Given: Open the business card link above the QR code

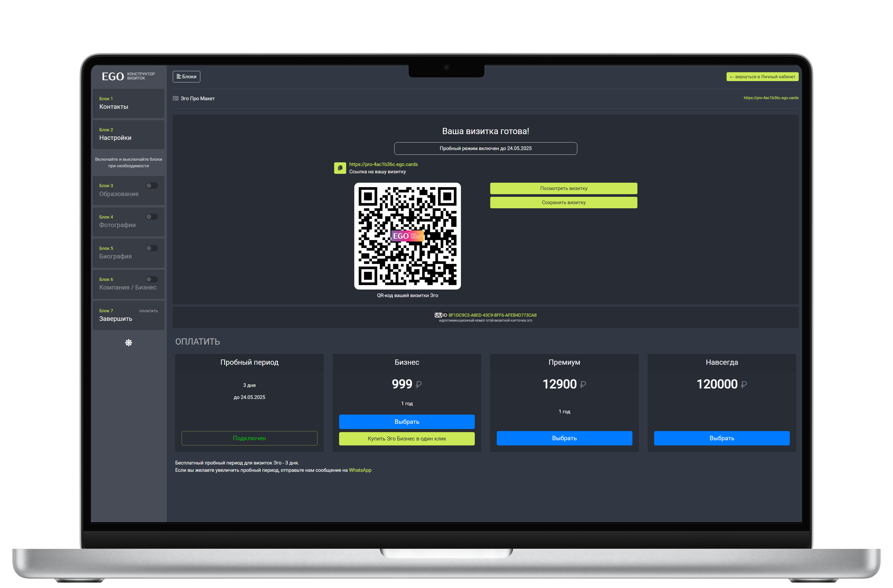Looking at the screenshot, I should point(383,164).
